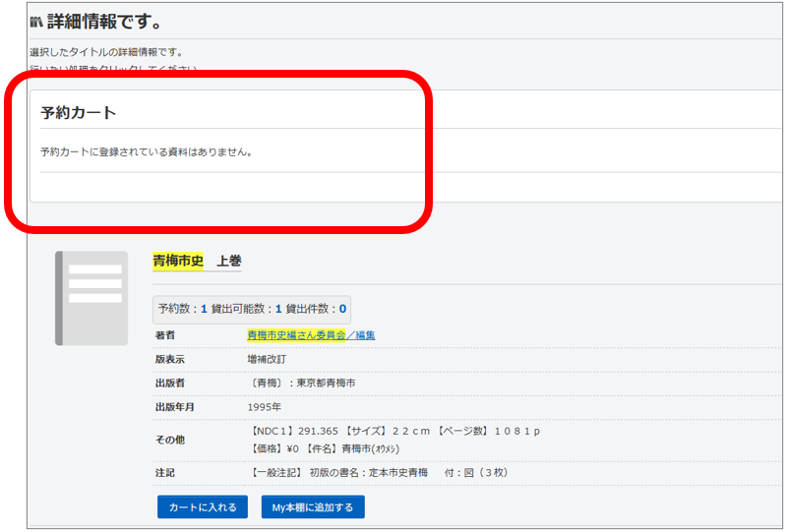Click the 注記 general note text

[x=379, y=473]
